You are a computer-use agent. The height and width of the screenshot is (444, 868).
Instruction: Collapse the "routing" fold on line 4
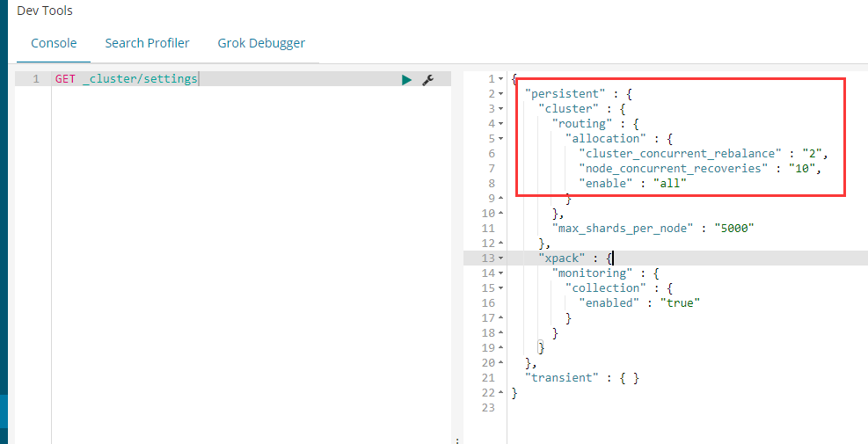(501, 124)
